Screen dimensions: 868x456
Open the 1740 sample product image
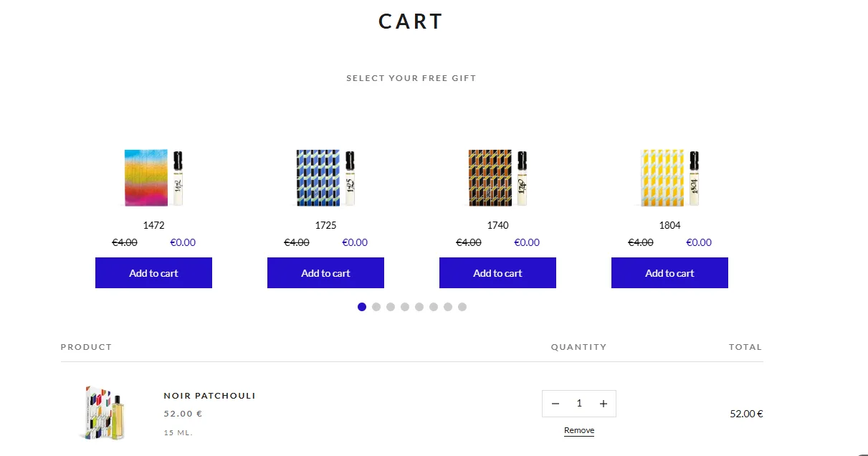[x=497, y=178]
